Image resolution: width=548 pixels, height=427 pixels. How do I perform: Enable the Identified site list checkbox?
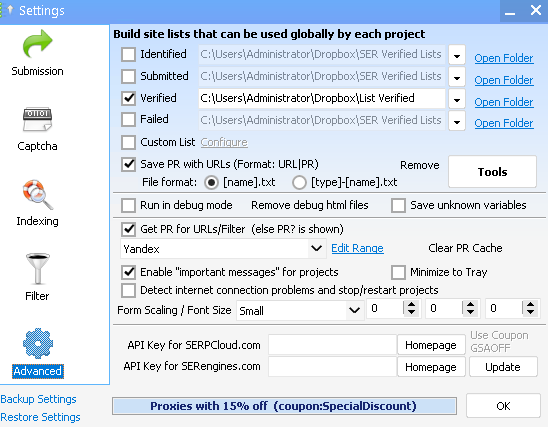(128, 55)
